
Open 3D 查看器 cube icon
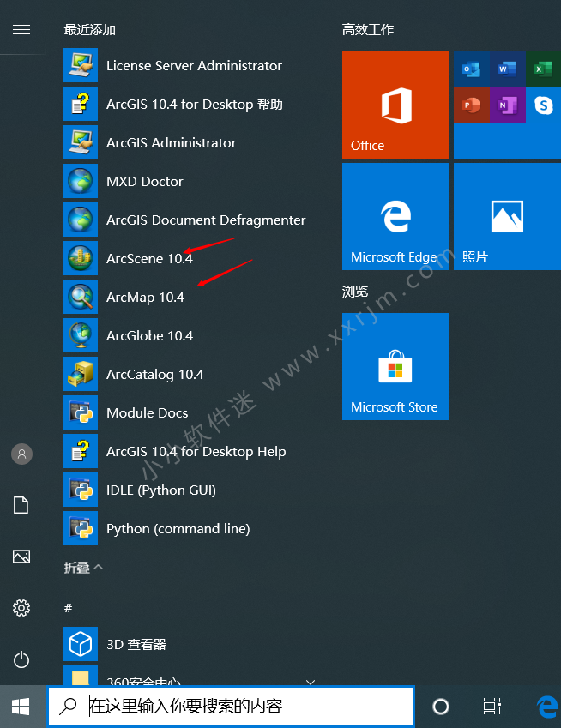point(81,644)
